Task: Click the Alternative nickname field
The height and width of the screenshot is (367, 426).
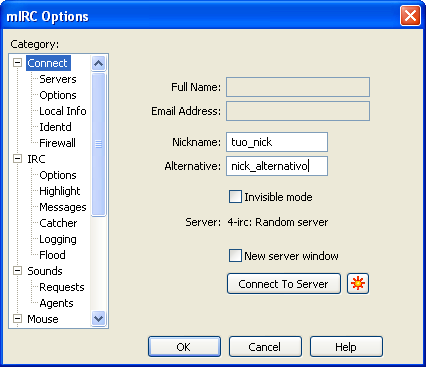Action: point(277,166)
